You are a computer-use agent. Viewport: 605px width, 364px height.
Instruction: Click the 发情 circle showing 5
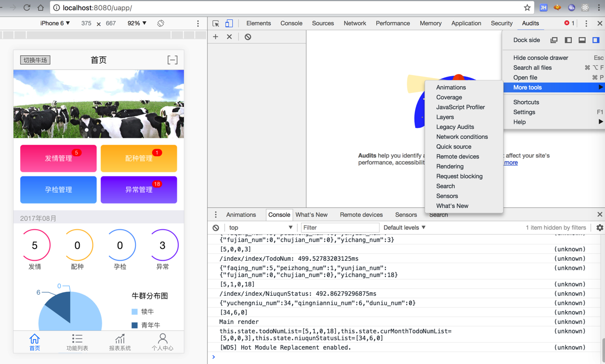coord(35,245)
